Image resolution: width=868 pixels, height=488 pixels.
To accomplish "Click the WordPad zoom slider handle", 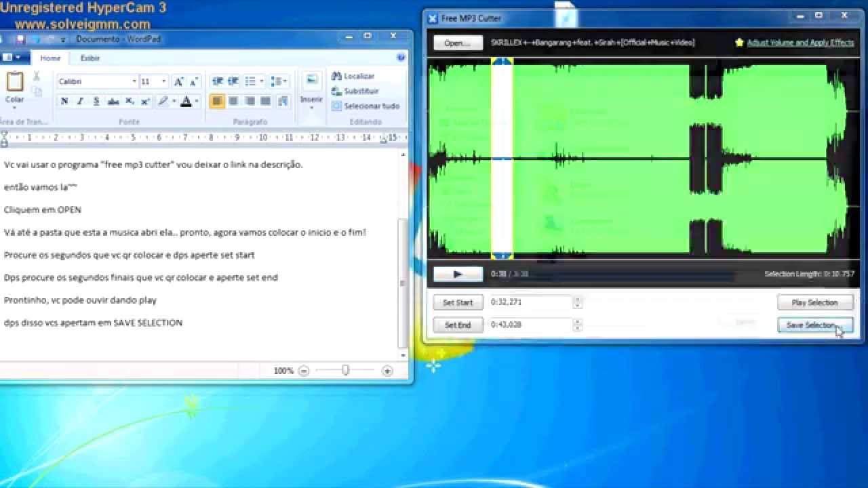I will [345, 371].
